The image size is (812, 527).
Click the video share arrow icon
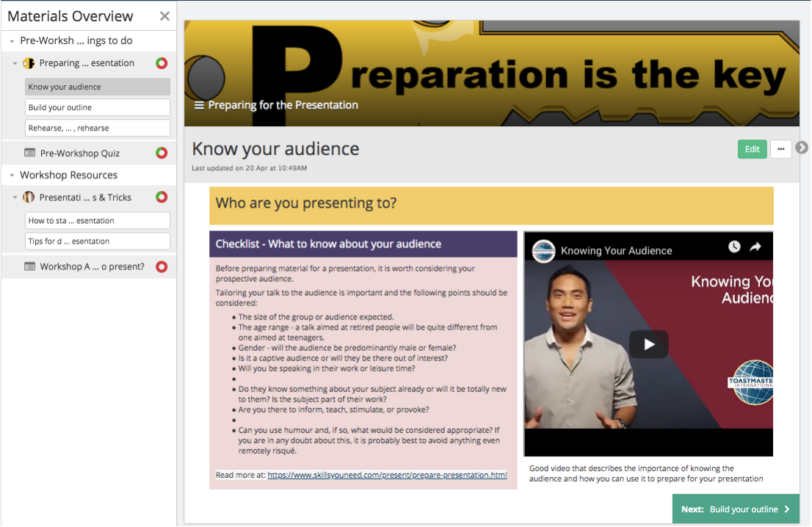pyautogui.click(x=755, y=247)
